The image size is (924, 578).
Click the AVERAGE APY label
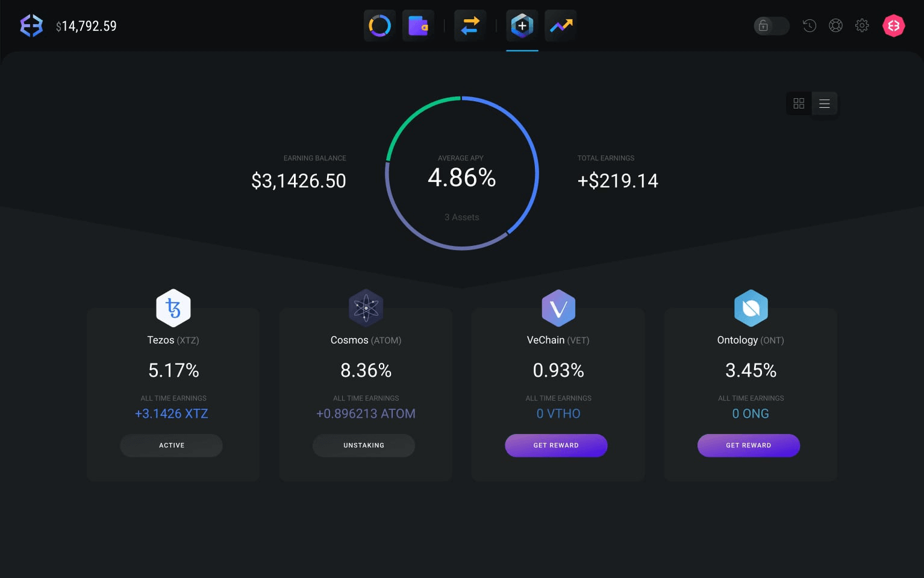click(x=461, y=158)
